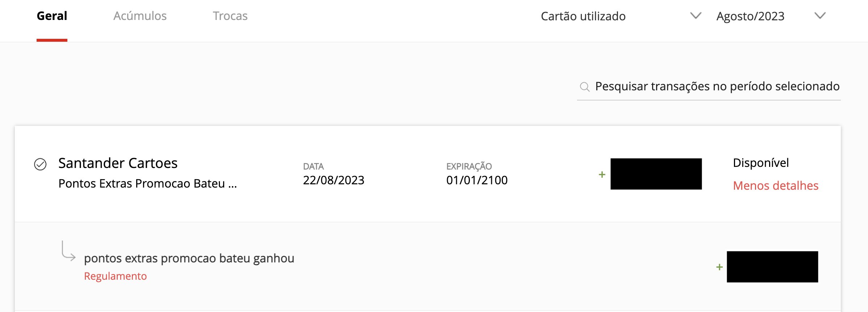868x312 pixels.
Task: Click the sub-item arrow icon
Action: 68,251
